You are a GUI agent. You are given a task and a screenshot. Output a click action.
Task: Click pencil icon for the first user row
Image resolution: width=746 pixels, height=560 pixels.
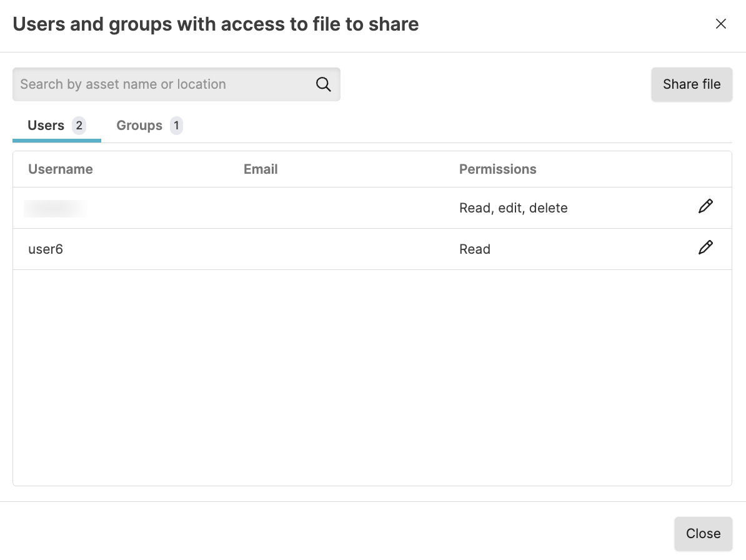coord(705,207)
